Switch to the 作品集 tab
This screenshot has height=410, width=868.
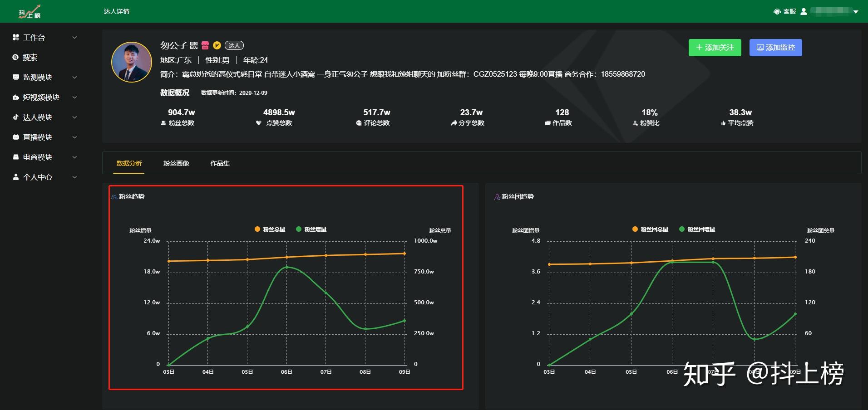click(220, 163)
